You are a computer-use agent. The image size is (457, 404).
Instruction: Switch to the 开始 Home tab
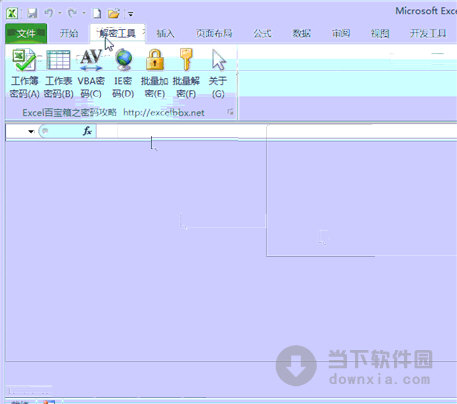point(69,33)
